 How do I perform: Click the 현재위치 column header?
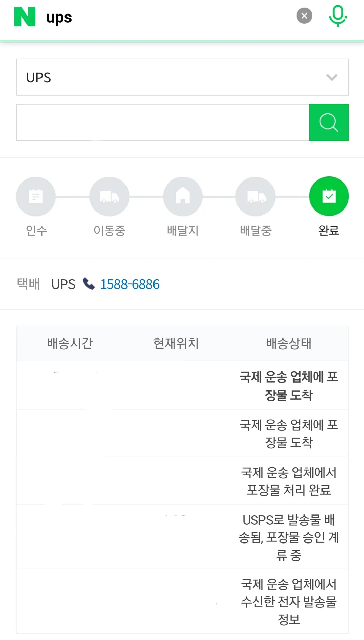pyautogui.click(x=176, y=343)
